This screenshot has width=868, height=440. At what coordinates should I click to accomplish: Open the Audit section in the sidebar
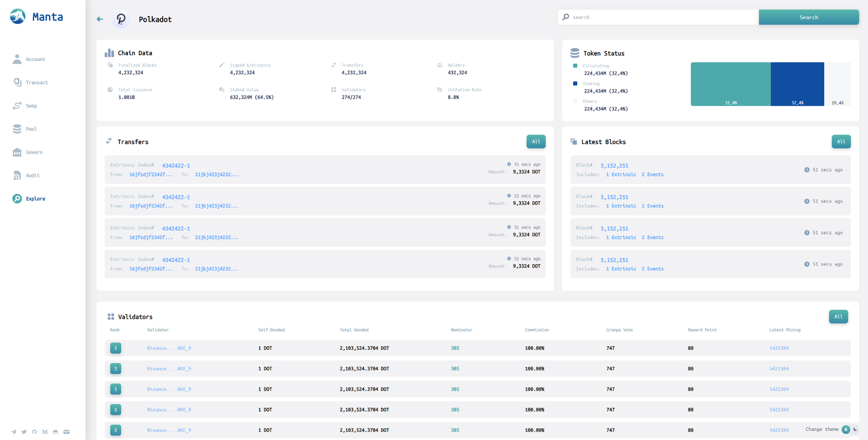pyautogui.click(x=26, y=175)
